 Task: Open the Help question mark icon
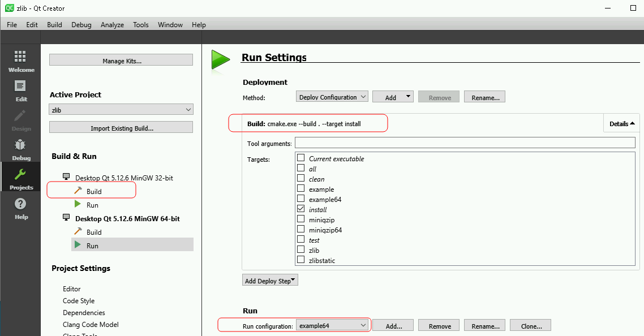tap(20, 204)
